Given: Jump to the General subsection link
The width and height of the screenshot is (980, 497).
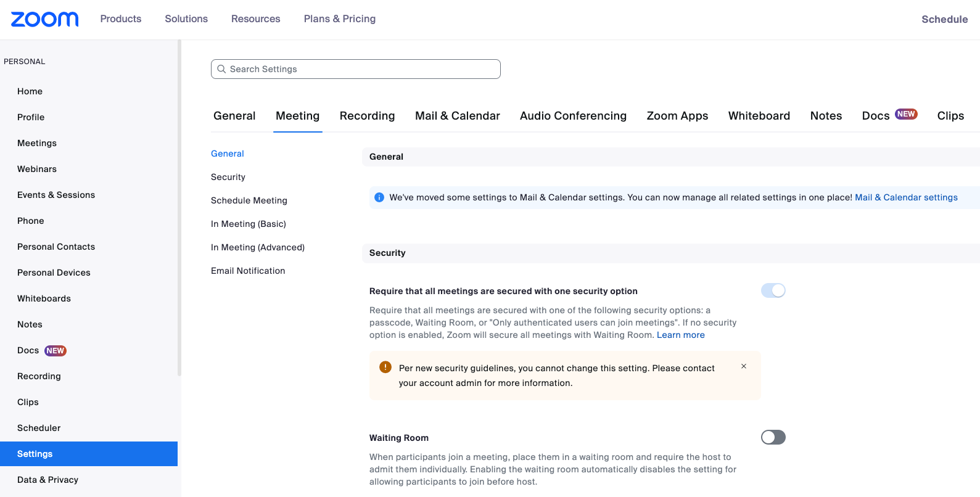Looking at the screenshot, I should [228, 154].
